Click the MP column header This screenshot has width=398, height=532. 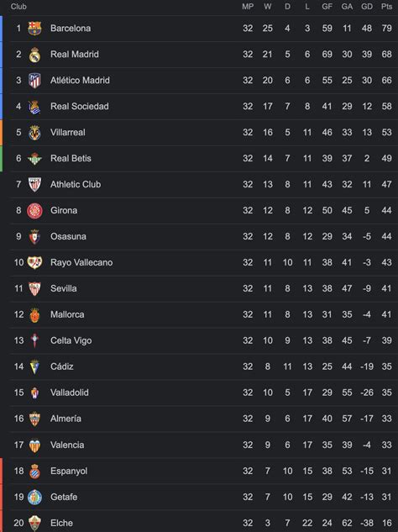click(x=248, y=7)
